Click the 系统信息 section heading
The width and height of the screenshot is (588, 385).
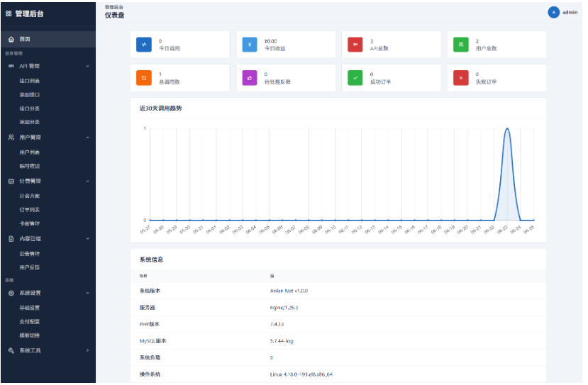pos(152,260)
